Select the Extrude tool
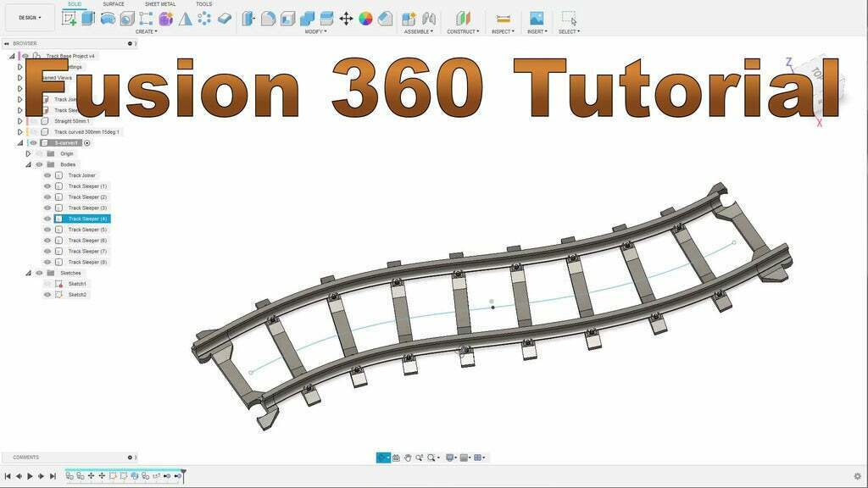Screen dimensions: 868x488 88,19
